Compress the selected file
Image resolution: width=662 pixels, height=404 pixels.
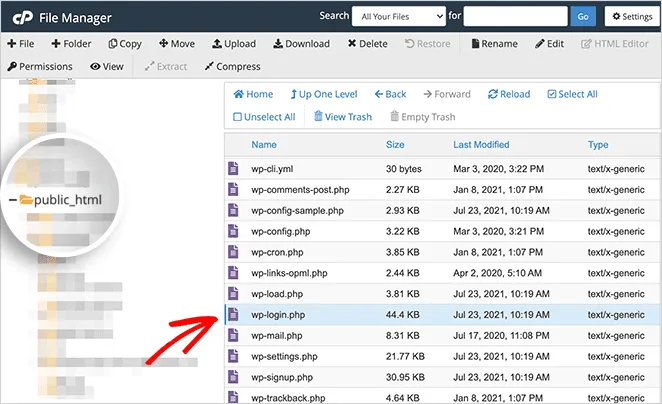point(232,66)
